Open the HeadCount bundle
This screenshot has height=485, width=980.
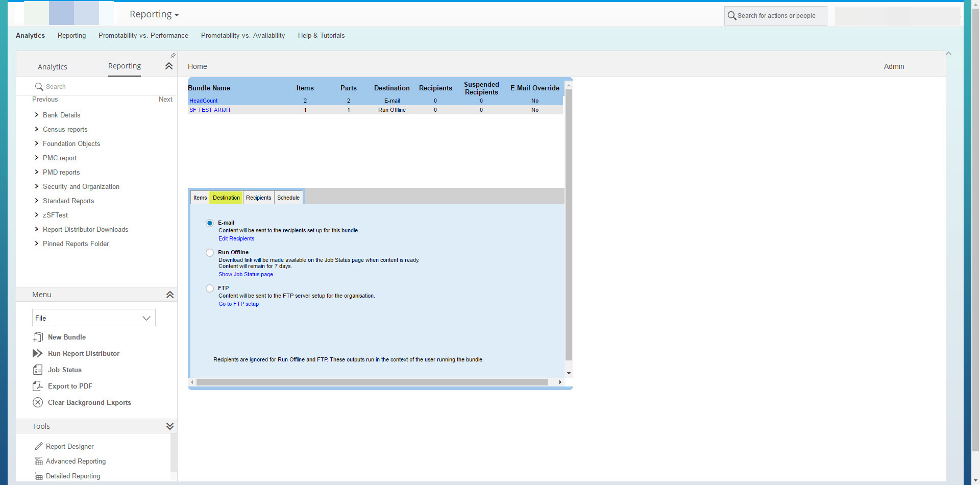tap(203, 101)
